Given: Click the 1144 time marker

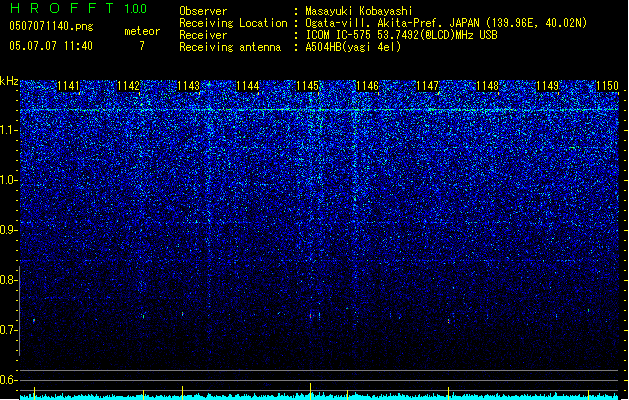Looking at the screenshot, I should [248, 86].
